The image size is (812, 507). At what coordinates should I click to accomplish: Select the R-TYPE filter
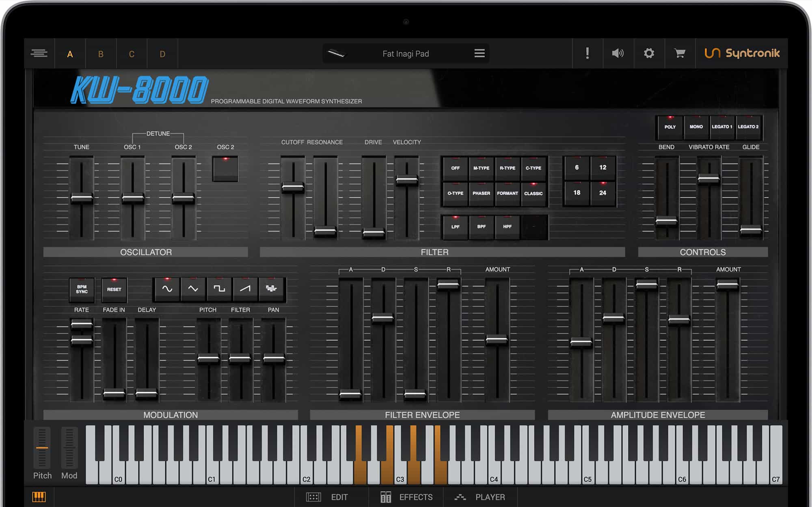pos(507,168)
